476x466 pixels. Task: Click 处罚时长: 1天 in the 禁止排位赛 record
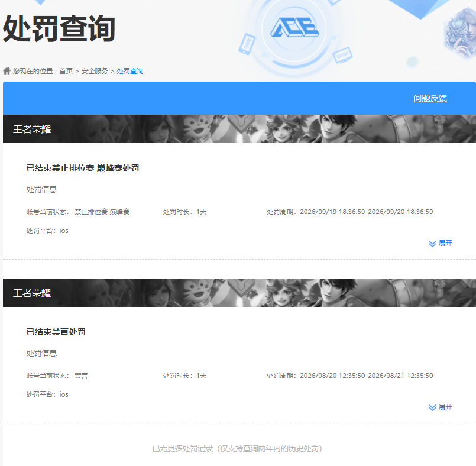[x=184, y=212]
